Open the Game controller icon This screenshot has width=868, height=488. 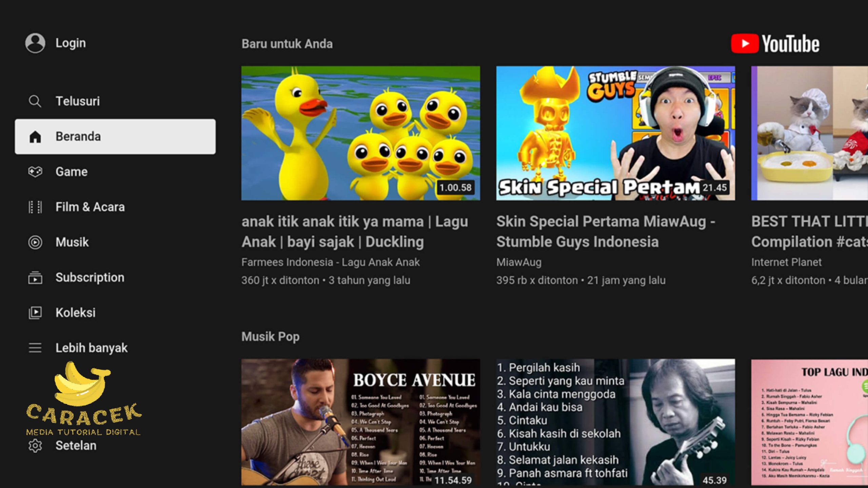(x=35, y=172)
